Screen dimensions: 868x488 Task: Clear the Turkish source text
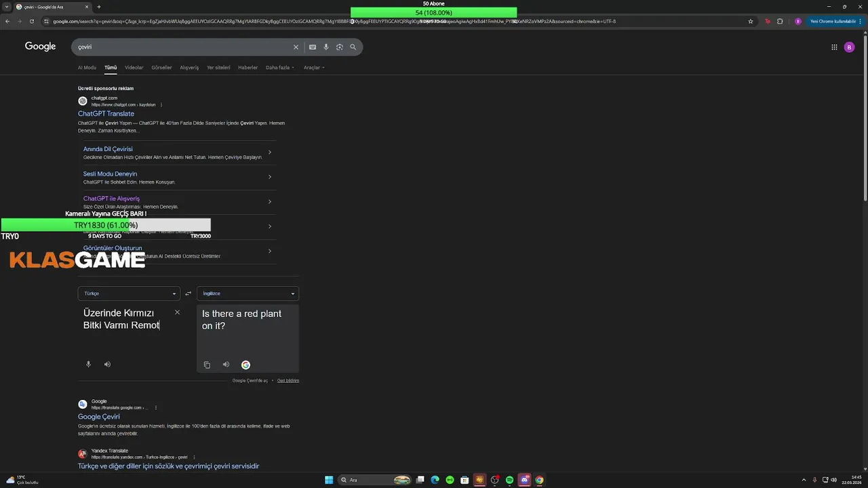(x=177, y=312)
